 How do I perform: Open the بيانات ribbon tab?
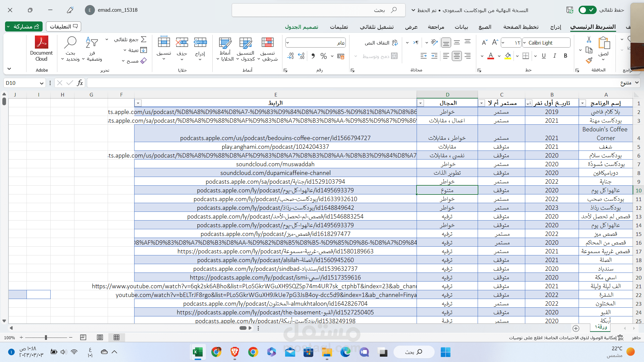[461, 27]
